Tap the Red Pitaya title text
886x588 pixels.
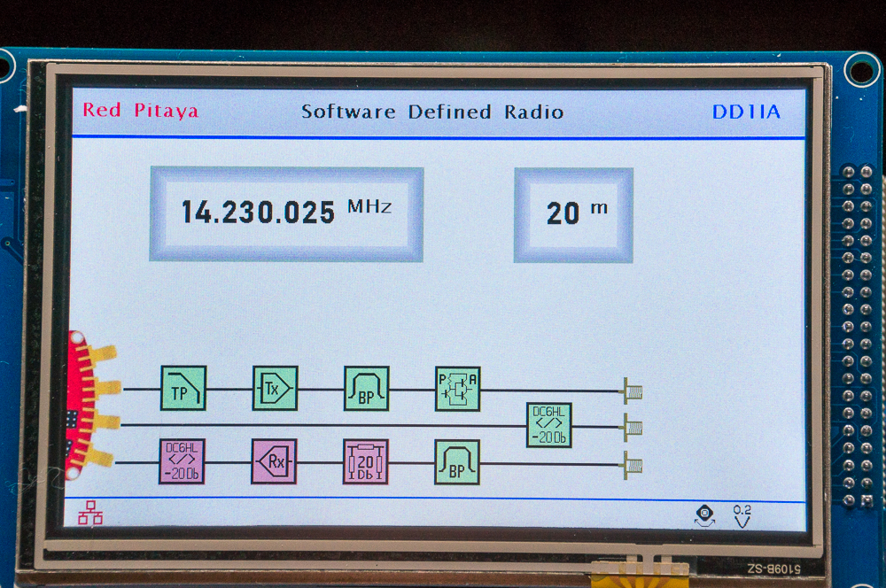[x=141, y=110]
